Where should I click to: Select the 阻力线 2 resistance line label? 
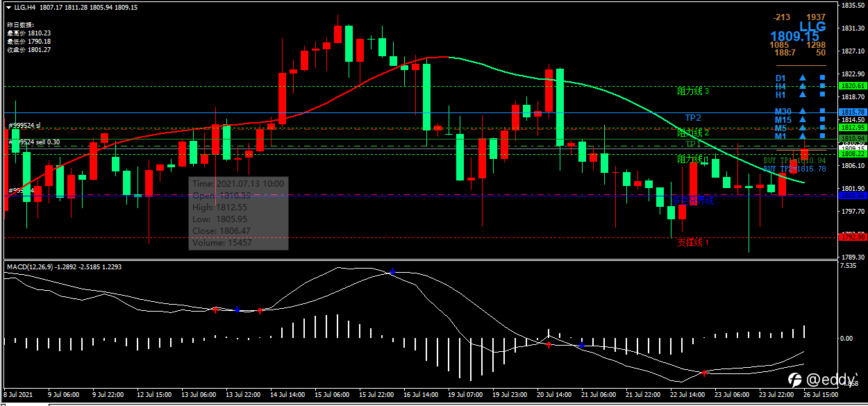(693, 132)
